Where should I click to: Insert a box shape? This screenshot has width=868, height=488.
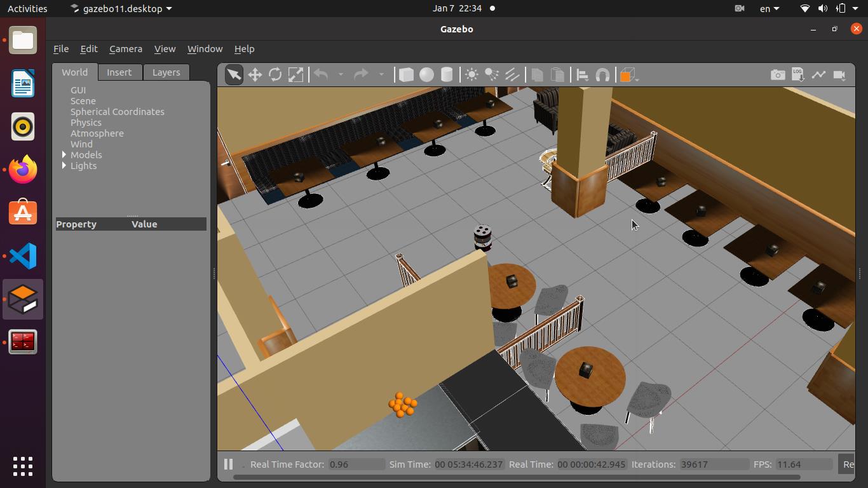406,75
